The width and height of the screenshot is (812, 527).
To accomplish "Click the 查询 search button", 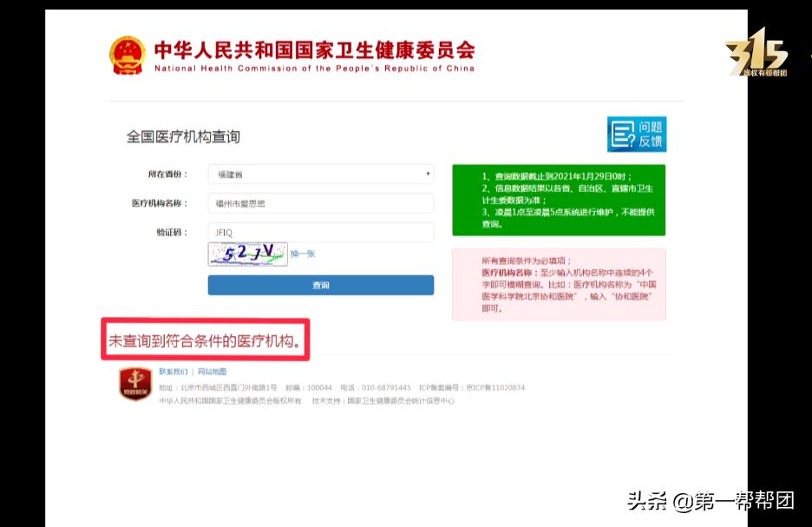I will 321,285.
